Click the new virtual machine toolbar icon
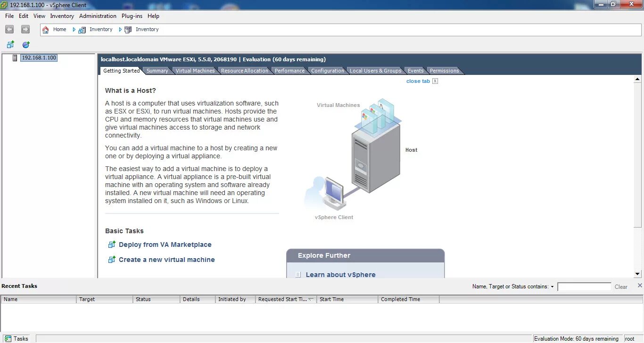The image size is (644, 343). pos(10,45)
